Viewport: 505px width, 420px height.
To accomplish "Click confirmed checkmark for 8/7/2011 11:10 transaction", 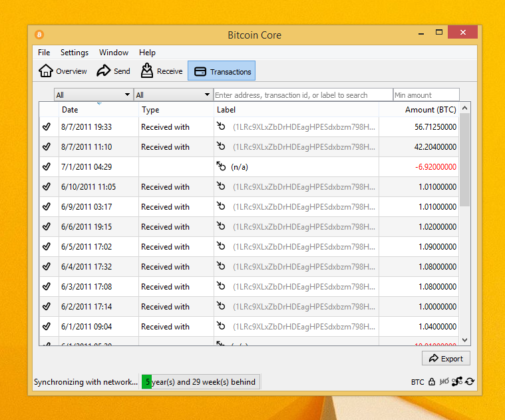I will pyautogui.click(x=47, y=146).
